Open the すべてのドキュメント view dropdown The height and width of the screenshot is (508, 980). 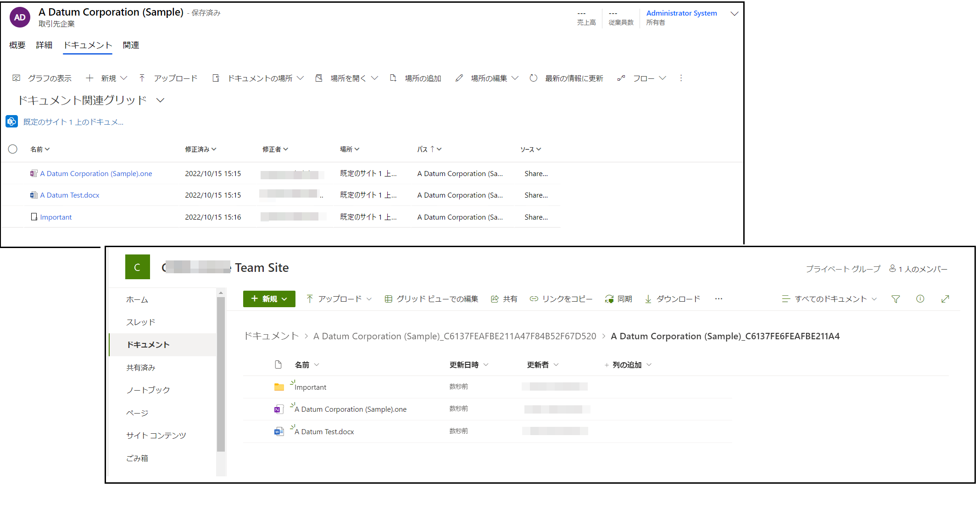click(x=830, y=299)
